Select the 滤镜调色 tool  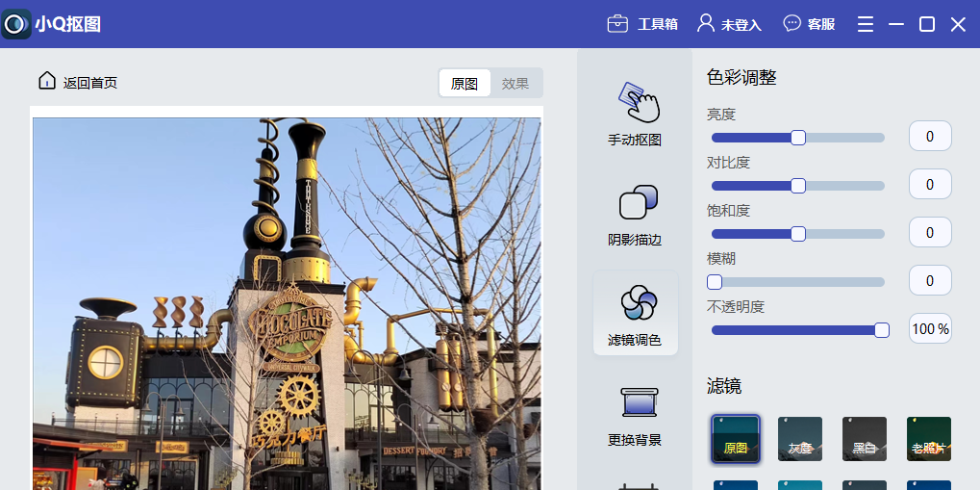635,313
